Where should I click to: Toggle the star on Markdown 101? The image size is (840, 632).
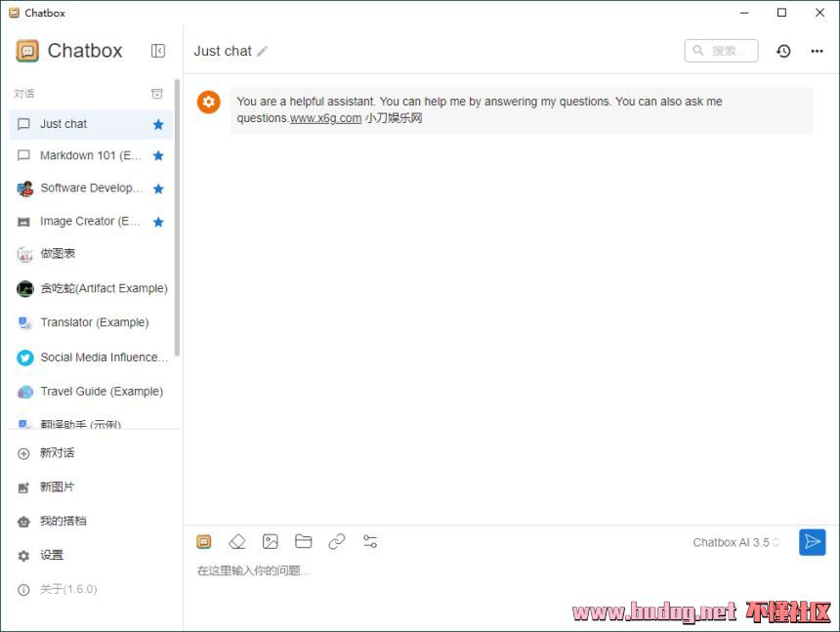click(158, 155)
